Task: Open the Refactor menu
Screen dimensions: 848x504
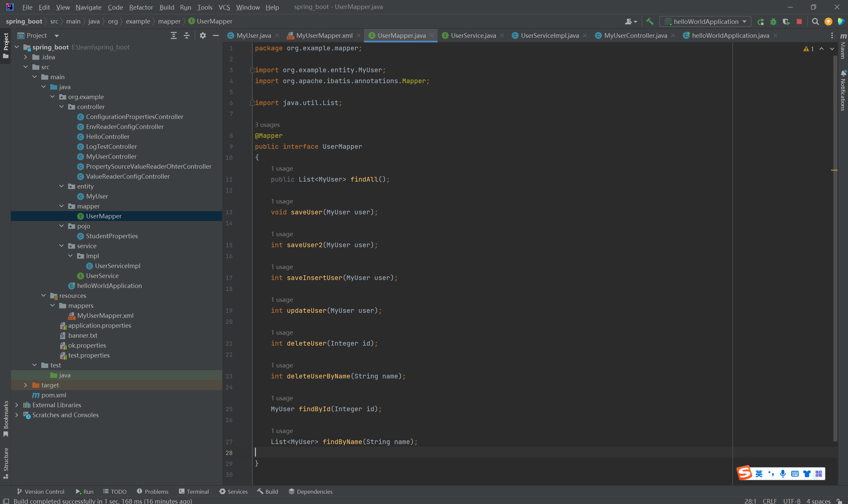Action: tap(141, 7)
